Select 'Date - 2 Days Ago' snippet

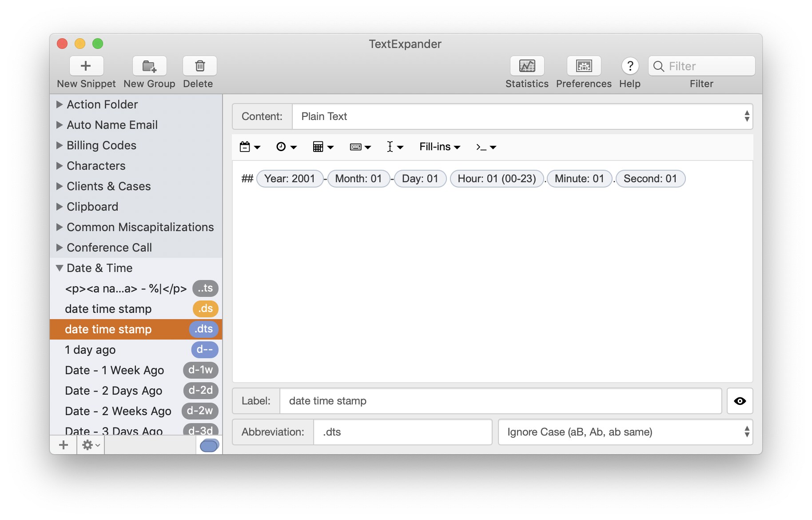(136, 391)
